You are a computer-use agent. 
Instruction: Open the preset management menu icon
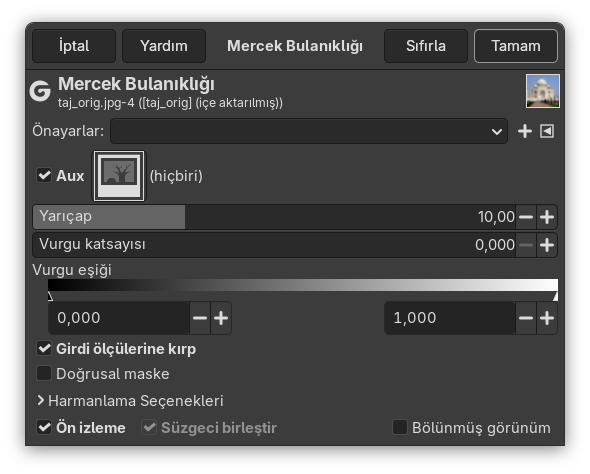coord(547,131)
